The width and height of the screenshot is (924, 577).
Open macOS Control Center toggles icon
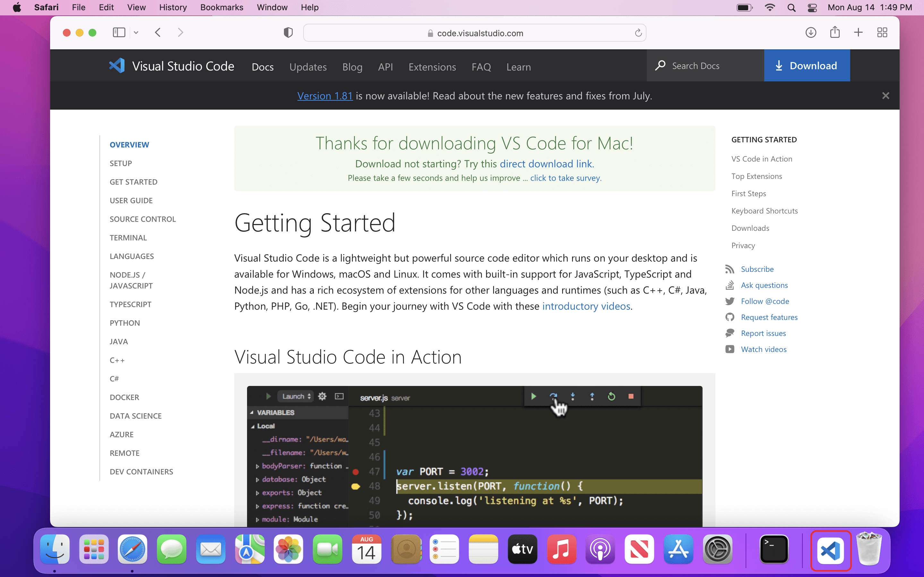(812, 8)
